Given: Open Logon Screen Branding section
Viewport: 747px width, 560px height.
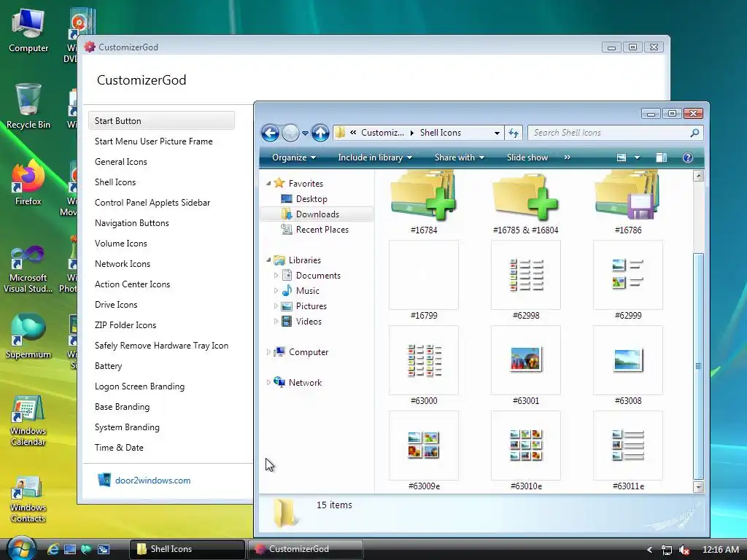Looking at the screenshot, I should coord(139,386).
